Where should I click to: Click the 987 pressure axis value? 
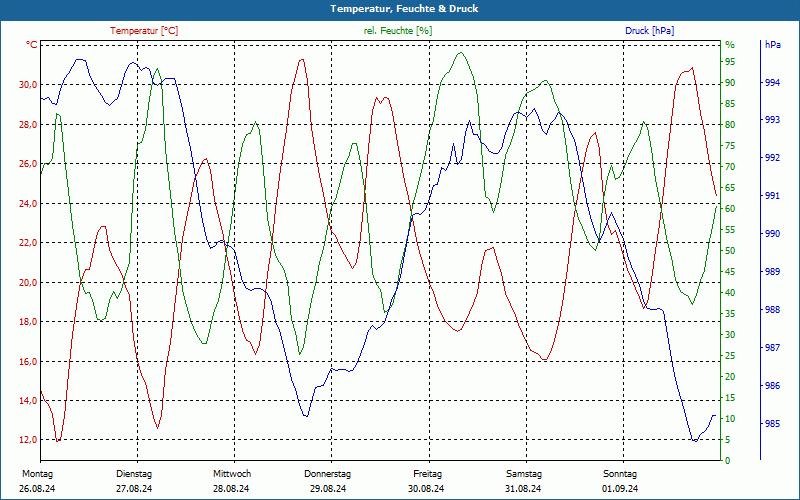click(772, 348)
